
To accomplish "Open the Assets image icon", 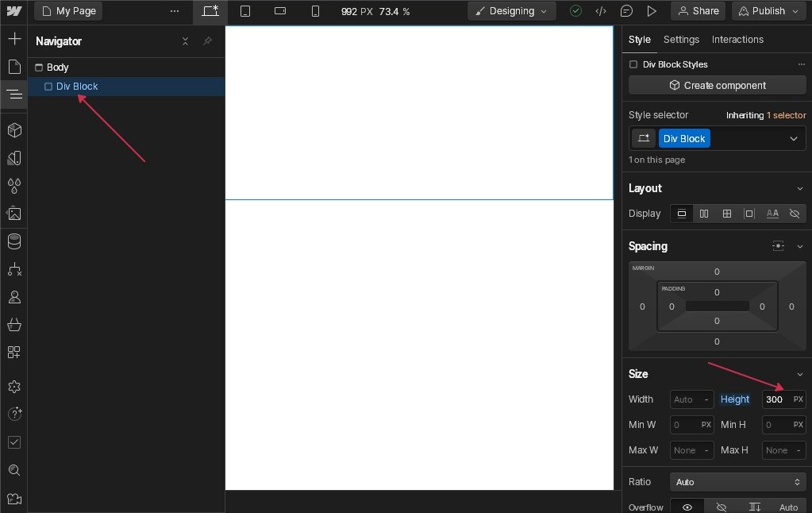I will pyautogui.click(x=13, y=214).
